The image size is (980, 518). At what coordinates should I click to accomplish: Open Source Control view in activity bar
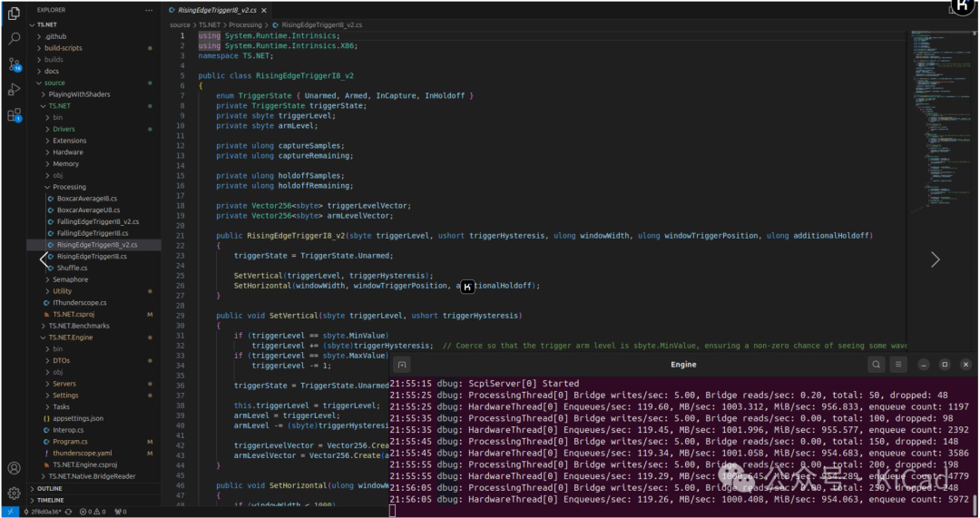pyautogui.click(x=14, y=64)
